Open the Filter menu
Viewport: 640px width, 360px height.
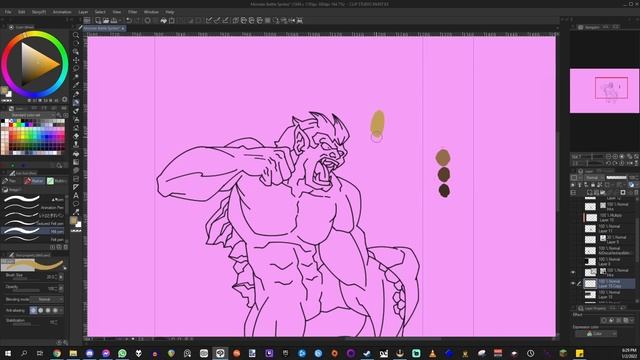(x=133, y=12)
